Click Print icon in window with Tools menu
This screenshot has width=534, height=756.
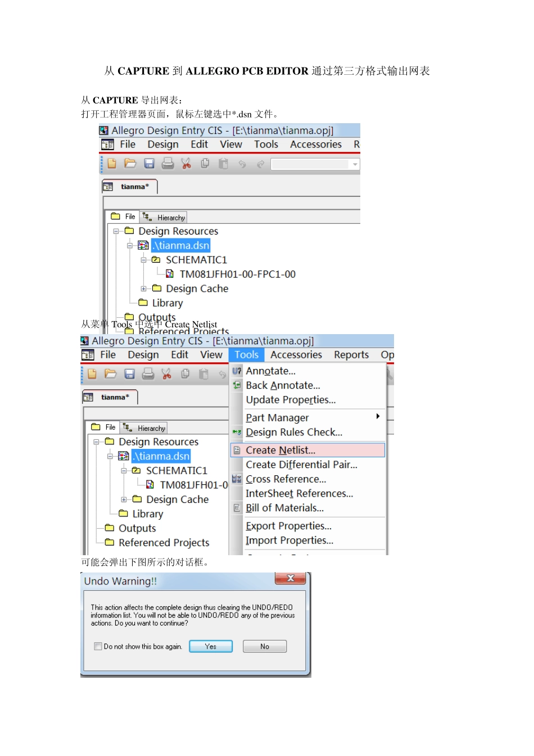click(148, 374)
